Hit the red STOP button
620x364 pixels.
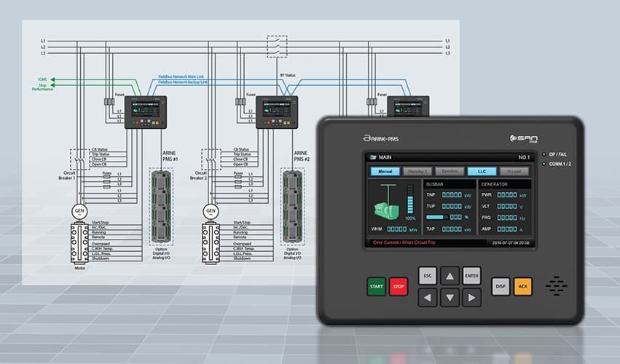pos(399,287)
